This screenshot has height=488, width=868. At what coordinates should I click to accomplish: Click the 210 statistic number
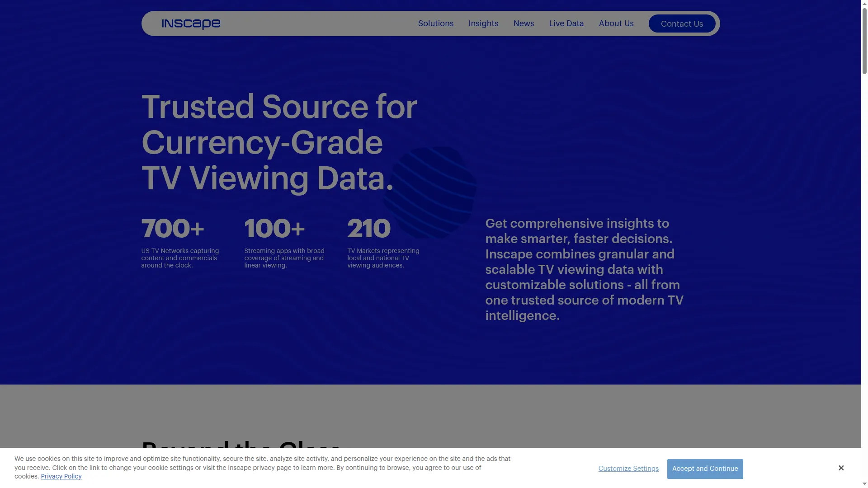click(x=368, y=228)
